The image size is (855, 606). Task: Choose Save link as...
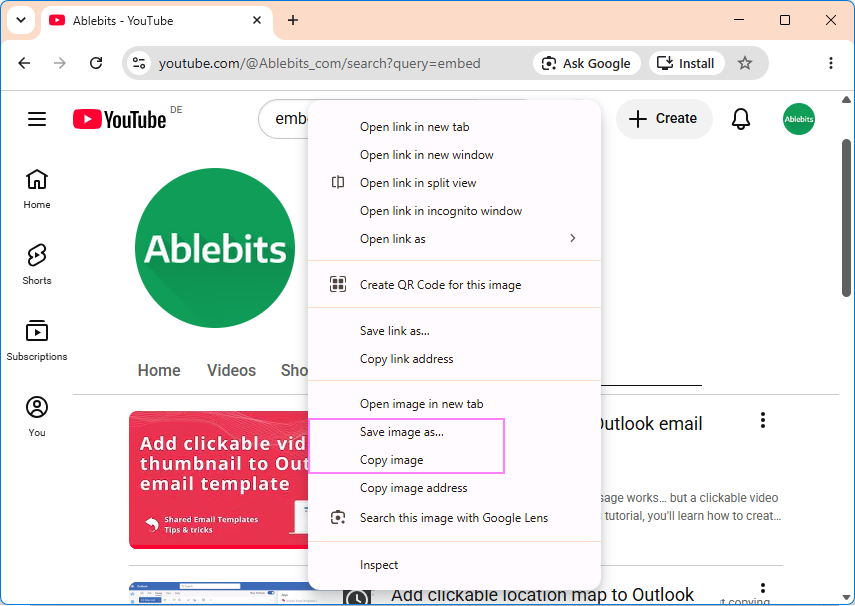[454, 331]
